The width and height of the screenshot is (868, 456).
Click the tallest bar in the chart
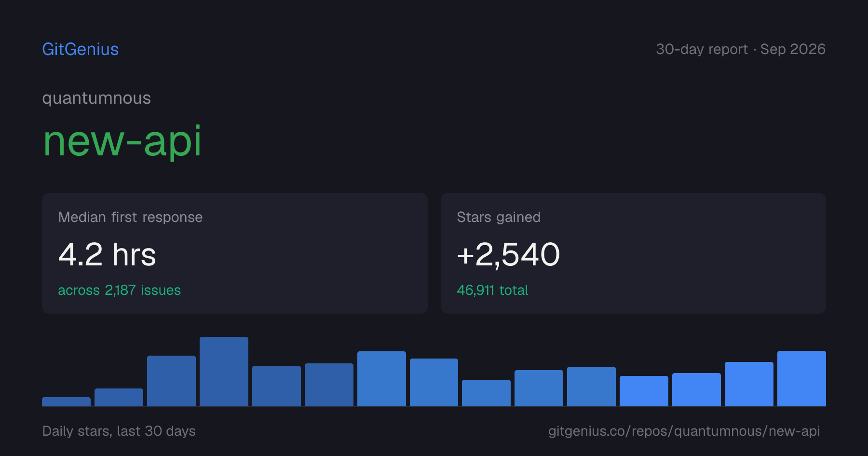point(224,372)
